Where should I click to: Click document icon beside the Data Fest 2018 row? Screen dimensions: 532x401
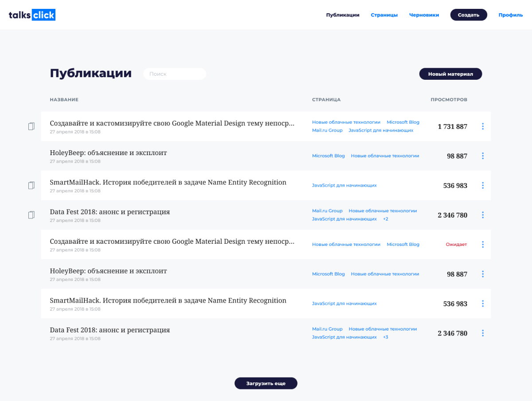[31, 215]
